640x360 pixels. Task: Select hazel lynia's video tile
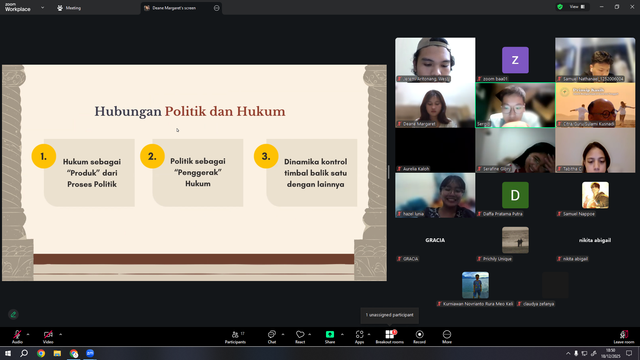click(x=435, y=195)
